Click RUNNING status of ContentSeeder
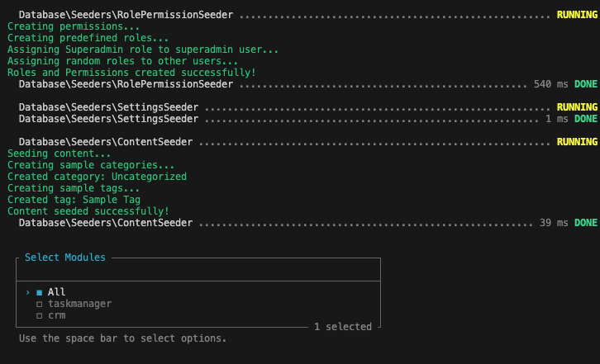600x364 pixels. [x=577, y=142]
